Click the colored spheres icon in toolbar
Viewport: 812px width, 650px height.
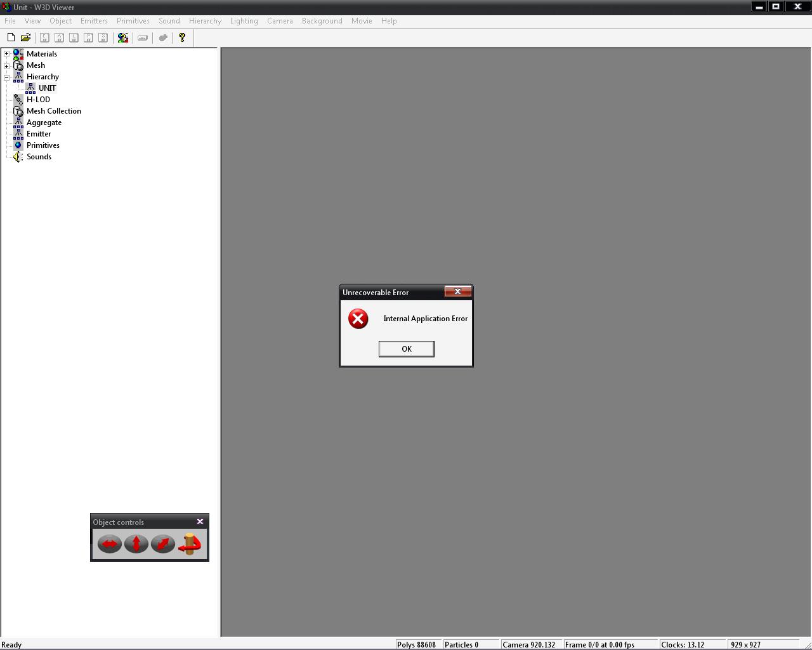point(123,38)
